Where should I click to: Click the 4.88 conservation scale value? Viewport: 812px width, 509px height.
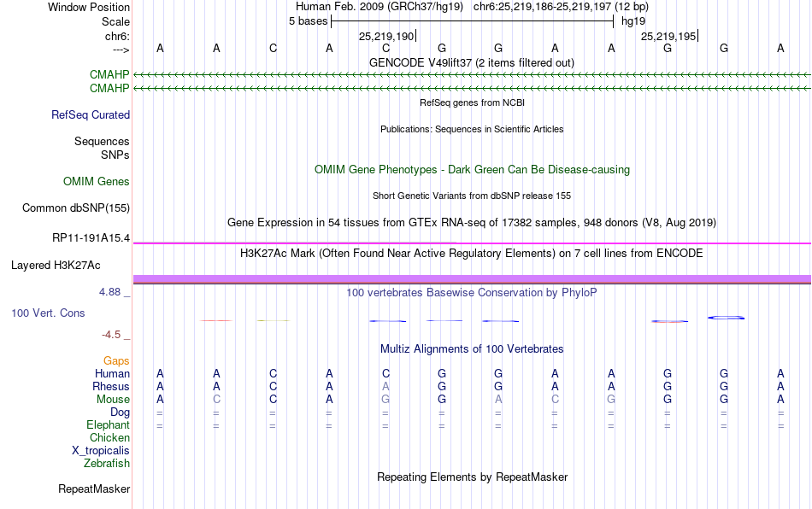pyautogui.click(x=109, y=292)
